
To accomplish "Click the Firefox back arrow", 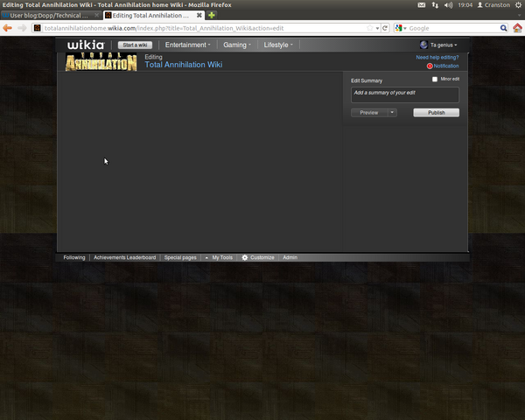I will [7, 28].
